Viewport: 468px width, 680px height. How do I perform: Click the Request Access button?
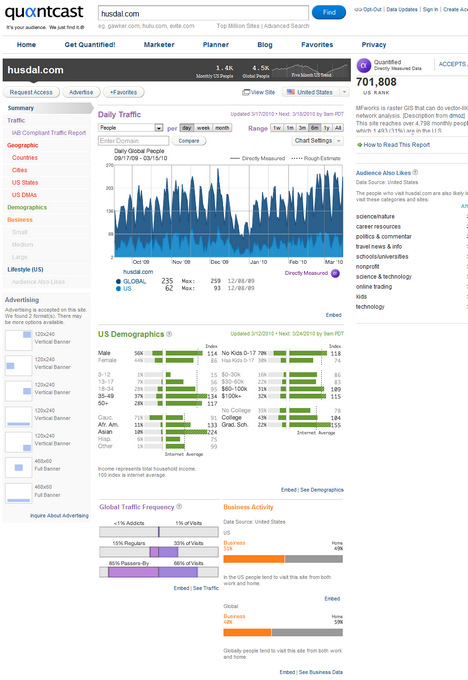(31, 92)
